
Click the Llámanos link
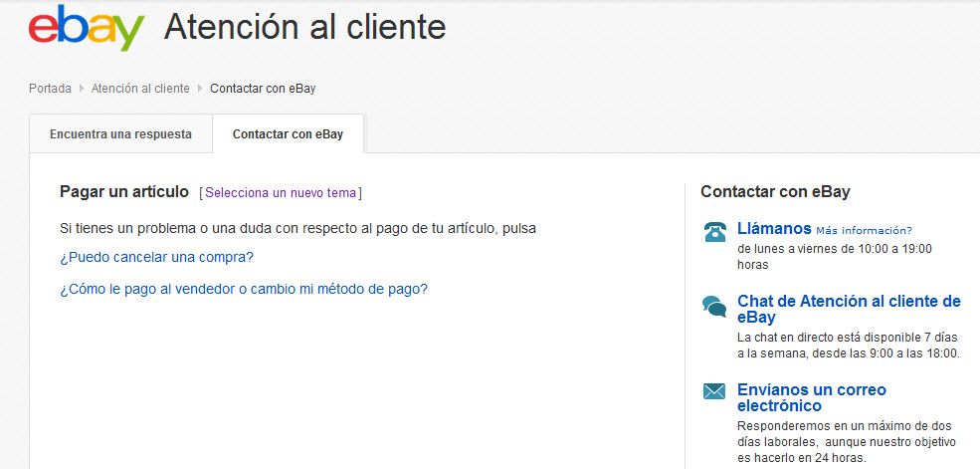pyautogui.click(x=774, y=228)
